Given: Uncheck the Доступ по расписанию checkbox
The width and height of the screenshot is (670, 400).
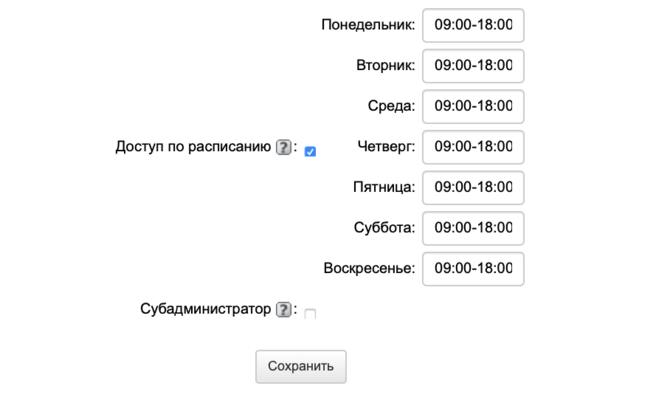Looking at the screenshot, I should 310,151.
